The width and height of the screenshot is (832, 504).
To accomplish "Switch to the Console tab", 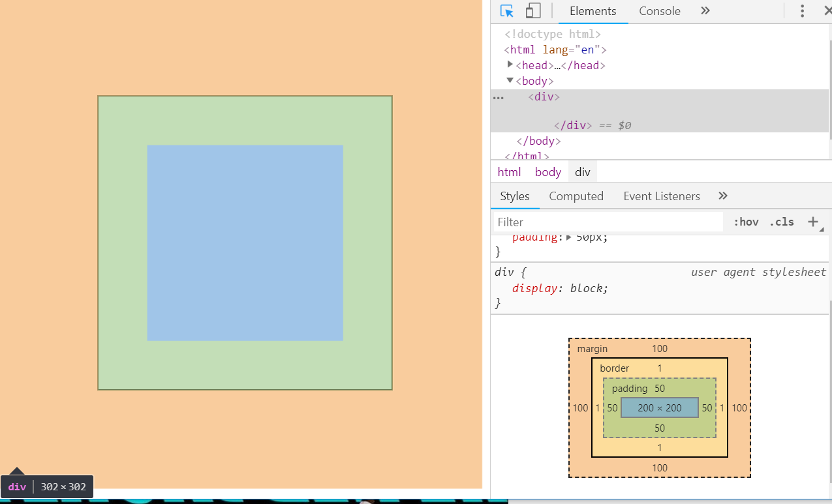I will click(x=659, y=11).
